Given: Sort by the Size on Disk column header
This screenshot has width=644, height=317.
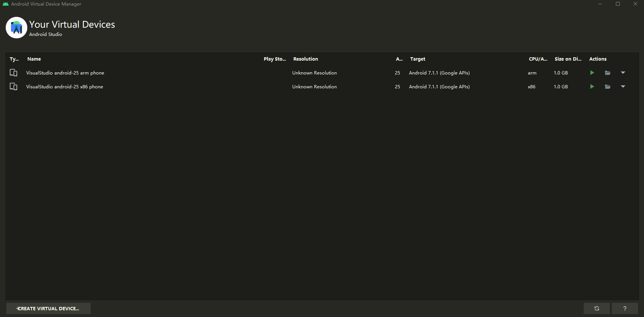Looking at the screenshot, I should click(x=568, y=59).
